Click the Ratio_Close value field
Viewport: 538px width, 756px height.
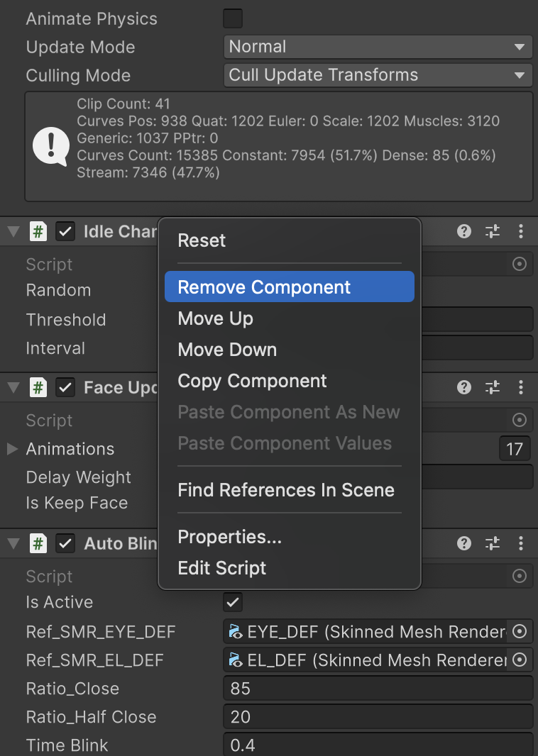tap(378, 689)
